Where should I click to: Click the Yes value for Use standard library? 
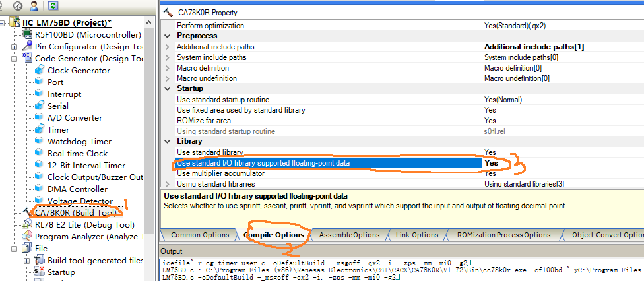coord(490,152)
